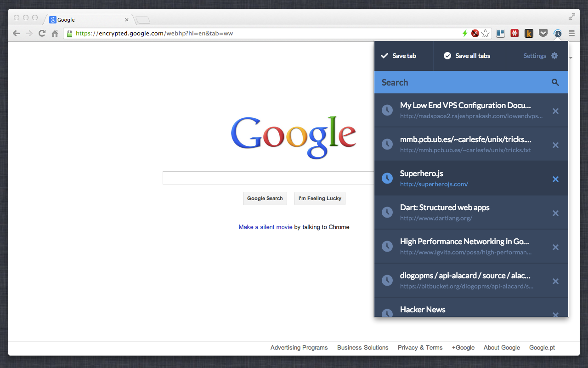Image resolution: width=588 pixels, height=368 pixels.
Task: Remove the mmb.pcb.ub.es tricks entry
Action: click(x=555, y=145)
